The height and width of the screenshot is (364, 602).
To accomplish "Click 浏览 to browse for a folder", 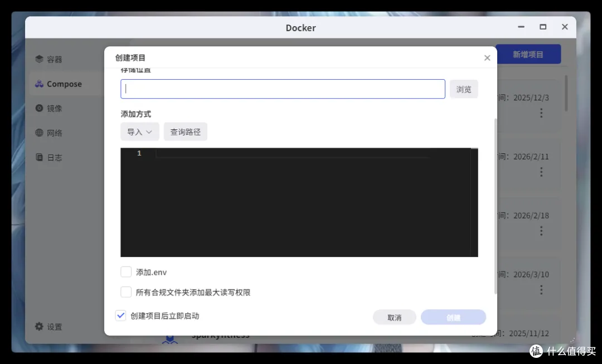I will (x=464, y=89).
